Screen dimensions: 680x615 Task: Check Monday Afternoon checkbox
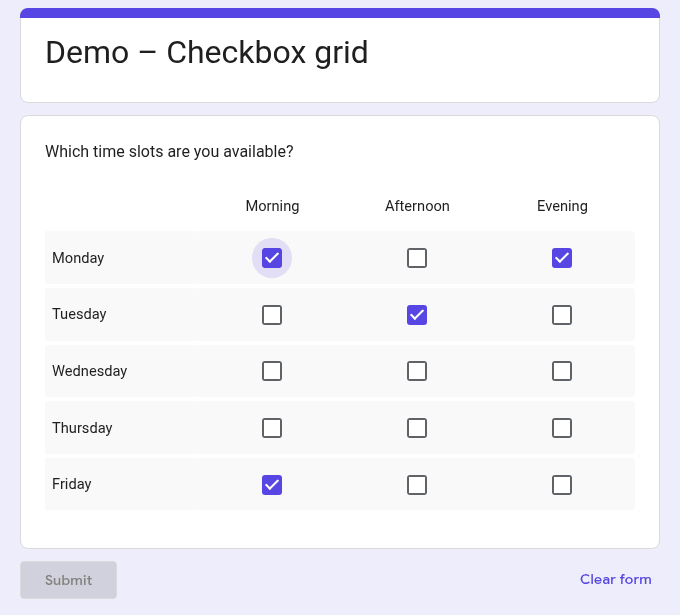[x=417, y=258]
